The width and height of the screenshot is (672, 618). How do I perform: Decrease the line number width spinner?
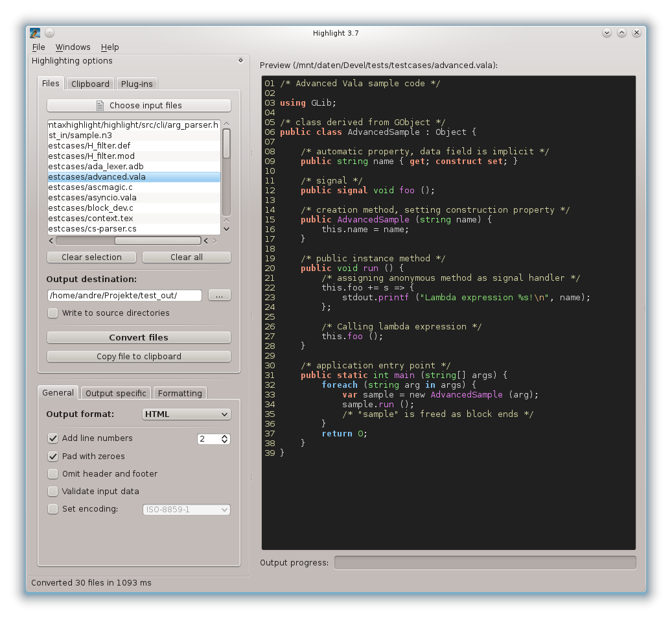pyautogui.click(x=225, y=442)
